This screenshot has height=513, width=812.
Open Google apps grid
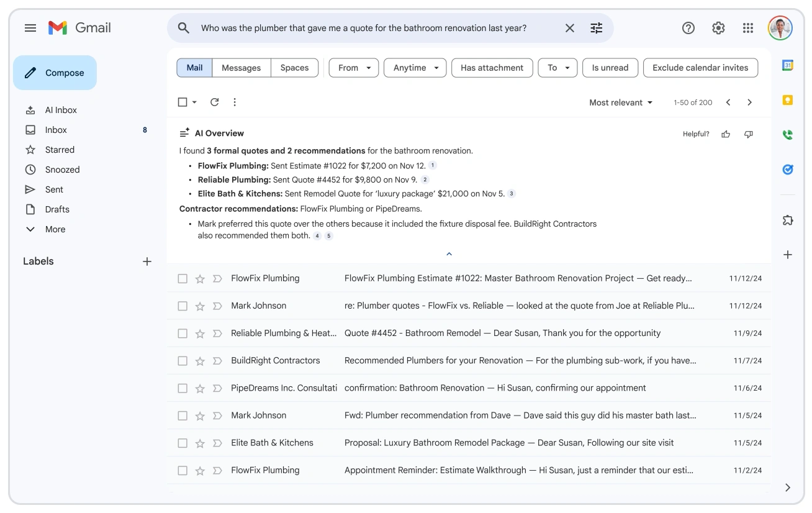click(748, 28)
